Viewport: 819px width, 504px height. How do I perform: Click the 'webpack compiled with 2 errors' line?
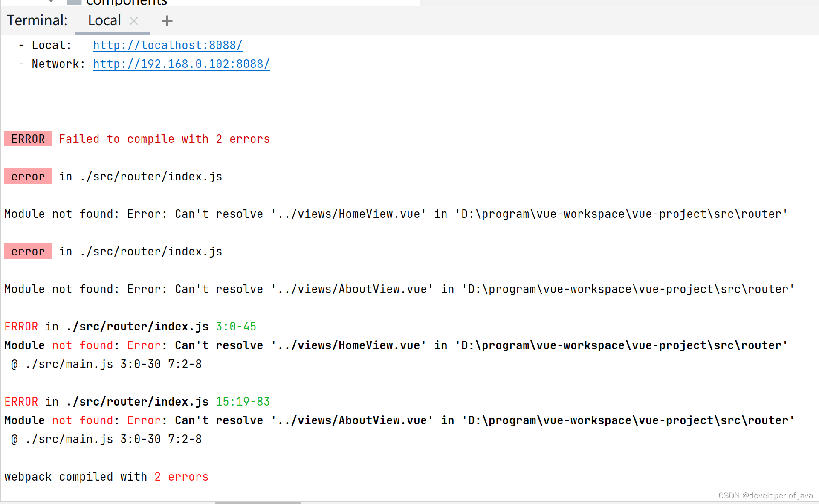coord(106,477)
